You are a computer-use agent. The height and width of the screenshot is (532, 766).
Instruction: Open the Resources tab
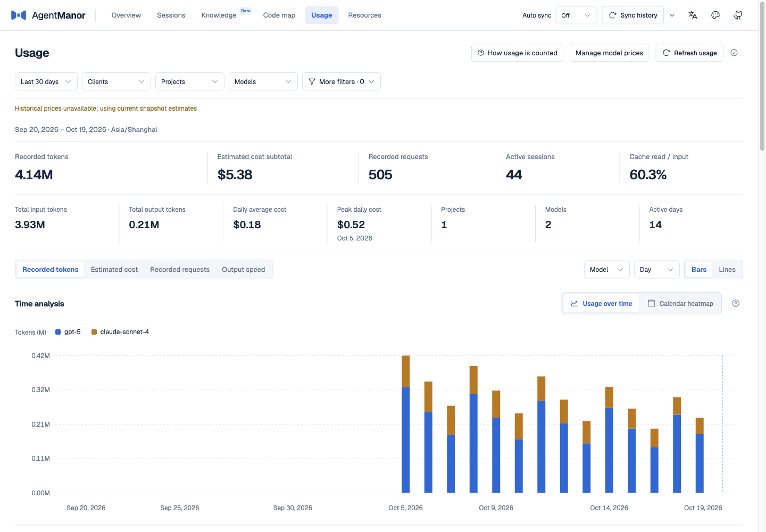pos(365,15)
